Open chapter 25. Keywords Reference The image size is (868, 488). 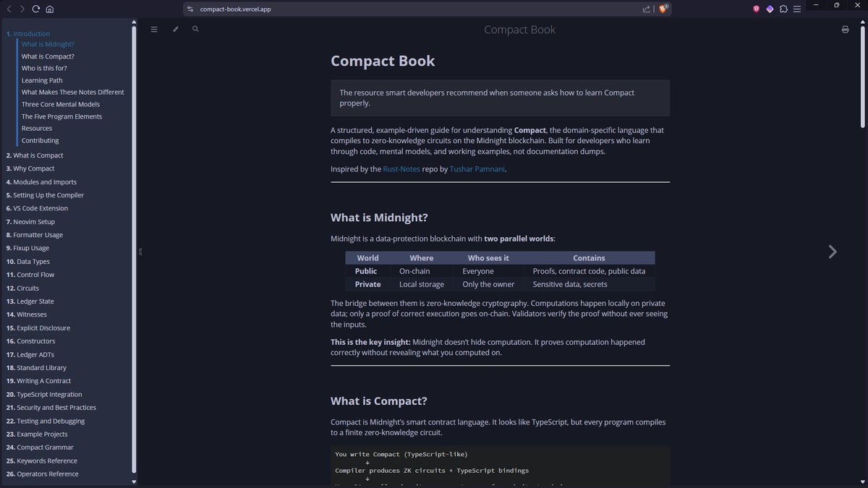[x=42, y=461]
